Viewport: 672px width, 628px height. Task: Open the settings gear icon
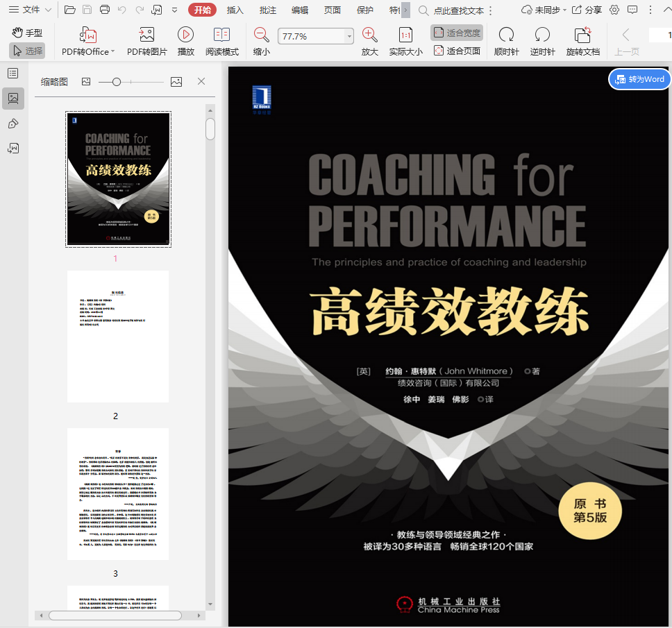pos(614,10)
